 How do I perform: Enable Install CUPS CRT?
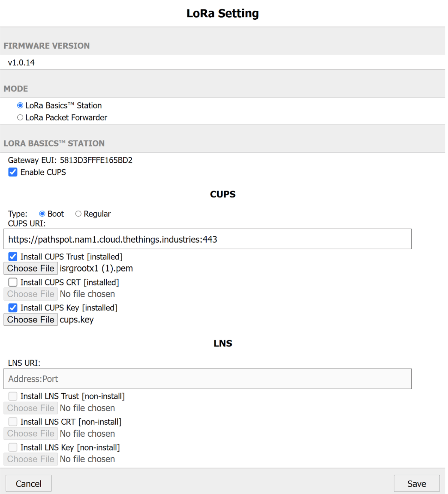(13, 282)
